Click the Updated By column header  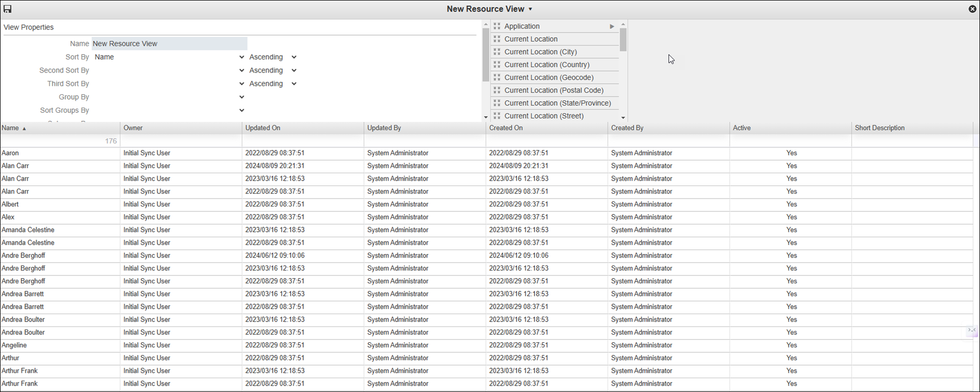coord(425,128)
